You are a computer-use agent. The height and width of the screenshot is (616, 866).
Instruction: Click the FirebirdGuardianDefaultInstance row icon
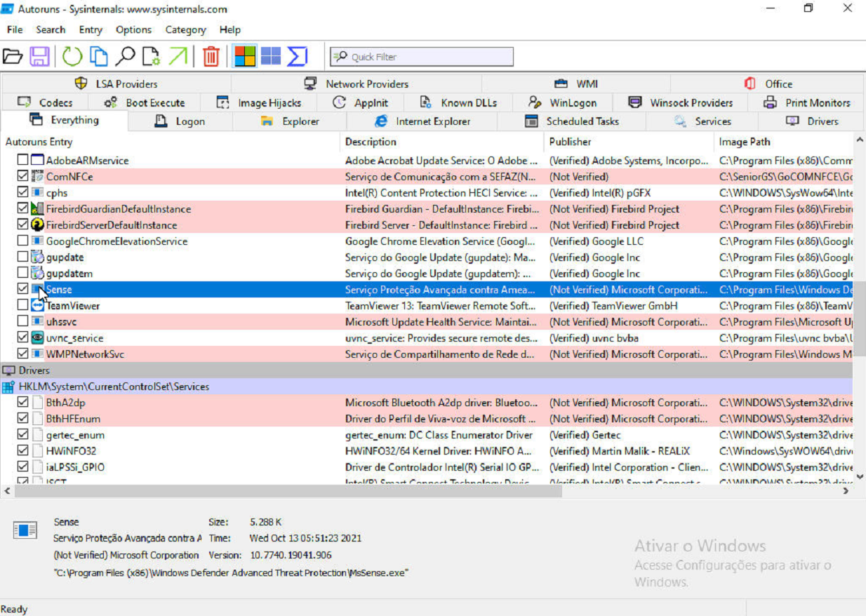pos(38,209)
